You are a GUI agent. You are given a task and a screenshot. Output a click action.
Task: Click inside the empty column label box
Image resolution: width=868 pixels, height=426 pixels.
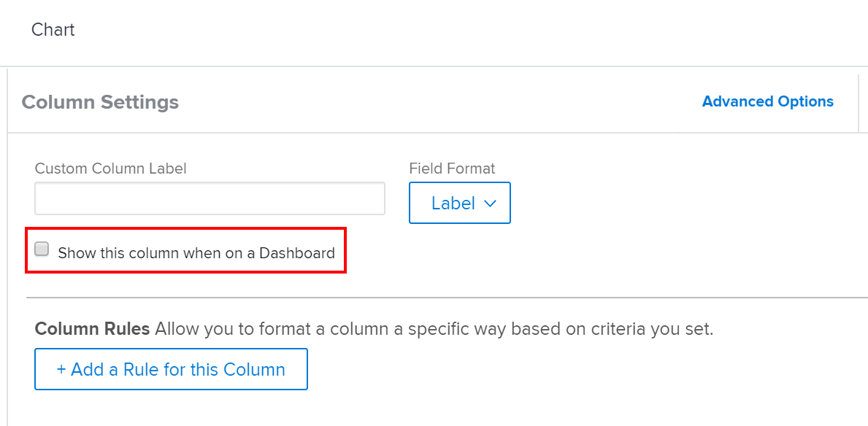coord(210,198)
